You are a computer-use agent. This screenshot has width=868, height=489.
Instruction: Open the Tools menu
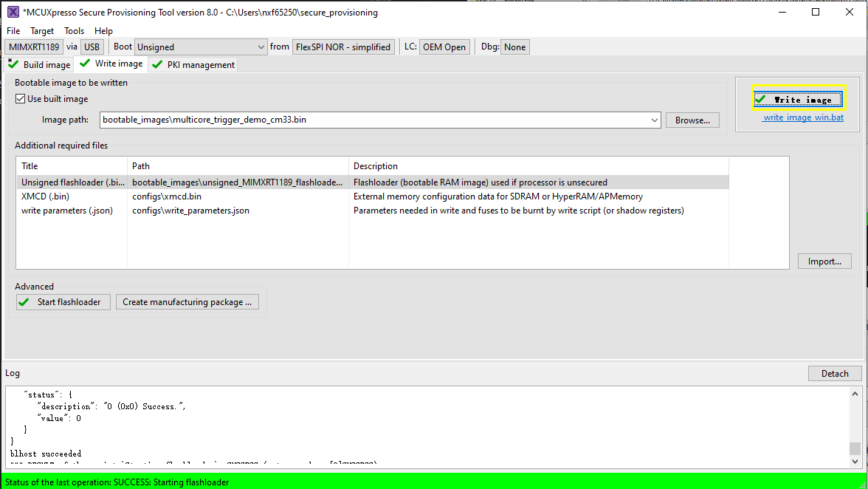(x=74, y=30)
